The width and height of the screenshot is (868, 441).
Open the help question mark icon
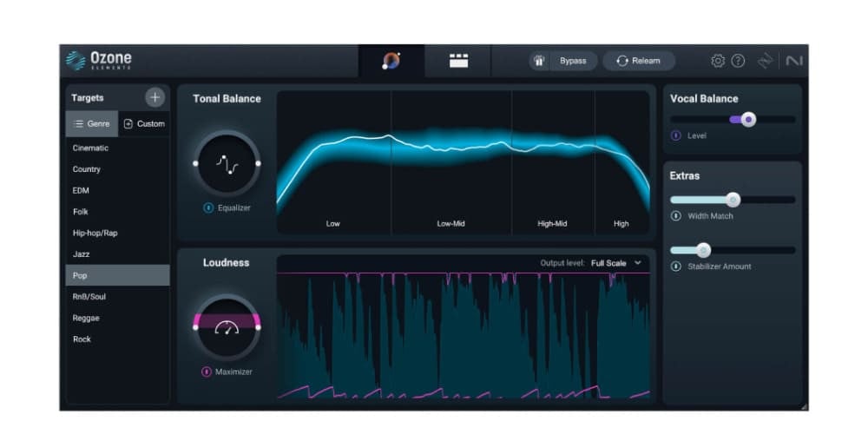coord(738,61)
